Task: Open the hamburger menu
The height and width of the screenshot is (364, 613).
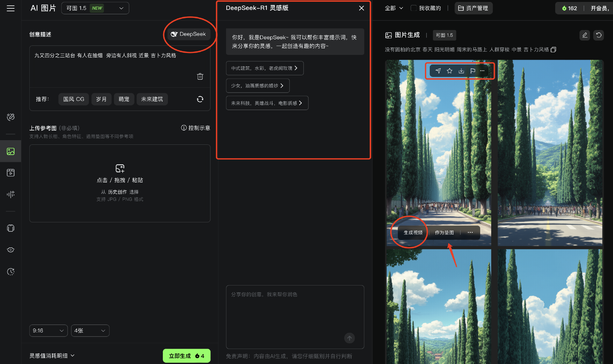Action: coord(11,8)
